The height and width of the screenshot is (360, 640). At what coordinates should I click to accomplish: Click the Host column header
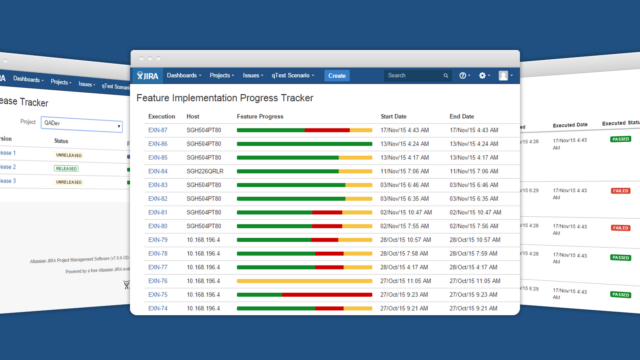[193, 116]
